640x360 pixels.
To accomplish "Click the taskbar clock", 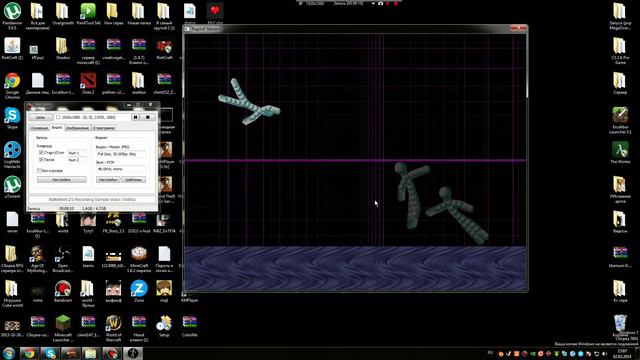I will click(x=622, y=353).
